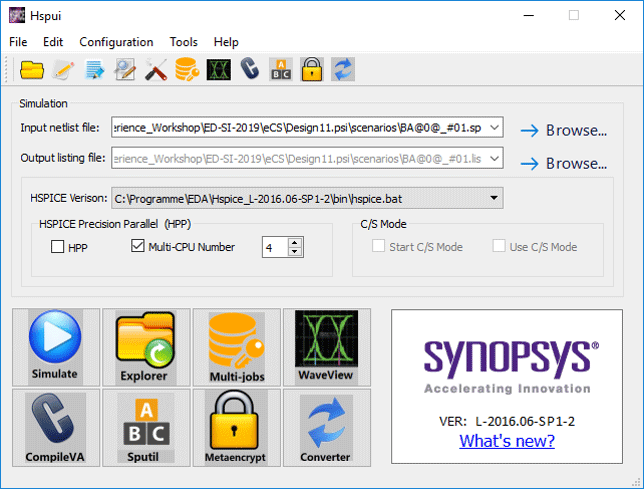Open the HSPICE Version dropdown
644x489 pixels.
pos(307,198)
